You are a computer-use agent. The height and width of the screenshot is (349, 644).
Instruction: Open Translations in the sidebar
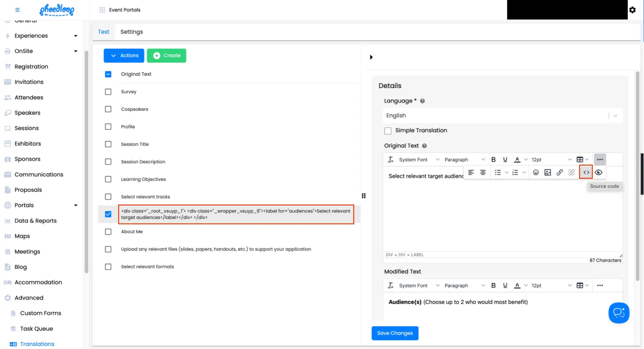[37, 344]
